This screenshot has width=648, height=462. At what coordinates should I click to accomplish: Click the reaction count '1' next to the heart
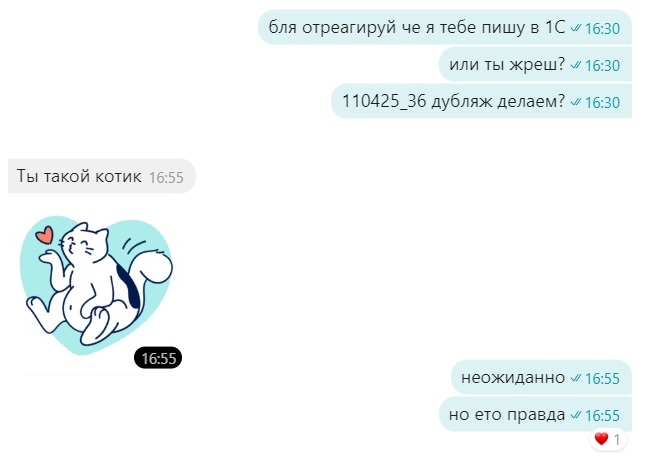(617, 440)
